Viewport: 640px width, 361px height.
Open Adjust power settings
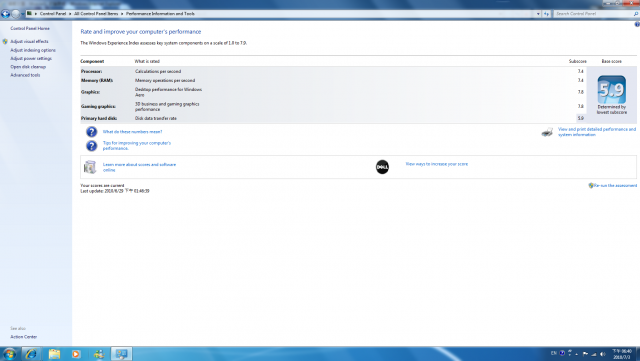31,58
